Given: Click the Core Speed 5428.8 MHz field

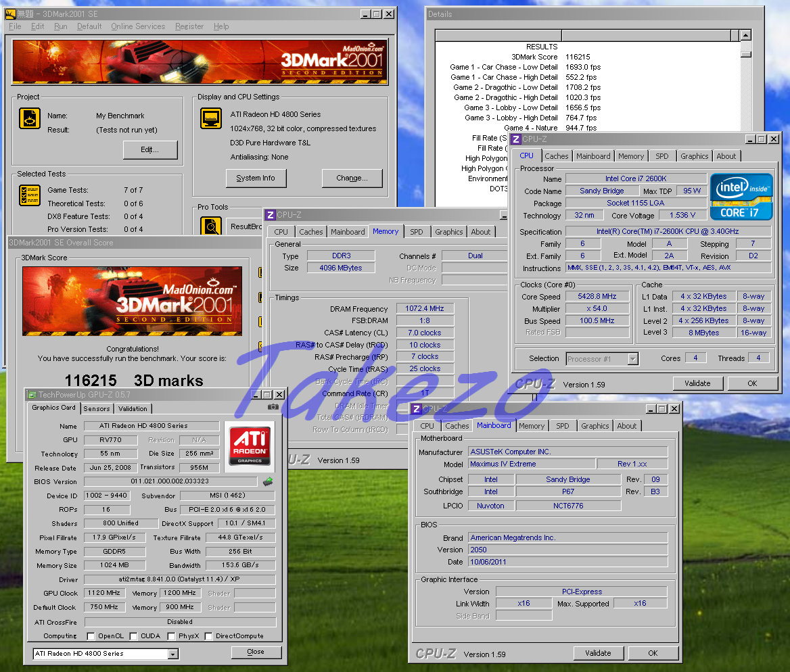Looking at the screenshot, I should [597, 296].
